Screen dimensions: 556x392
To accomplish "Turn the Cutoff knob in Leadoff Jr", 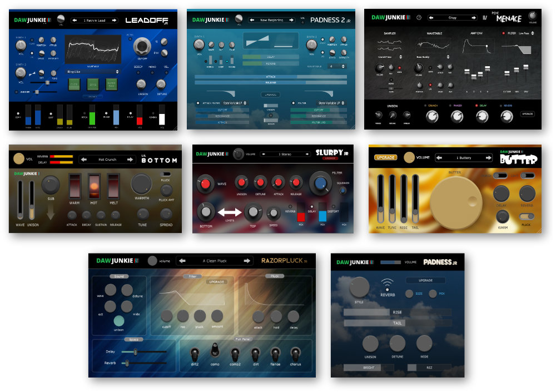I will click(142, 46).
